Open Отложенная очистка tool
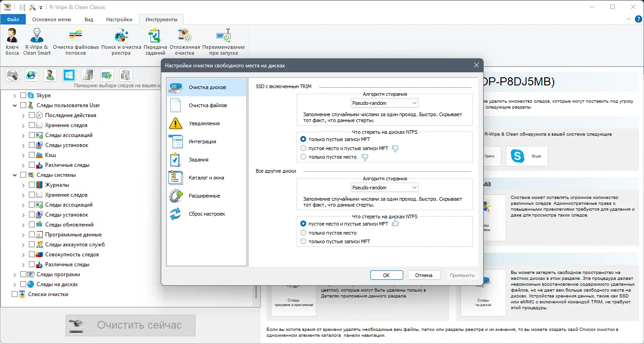 (185, 42)
